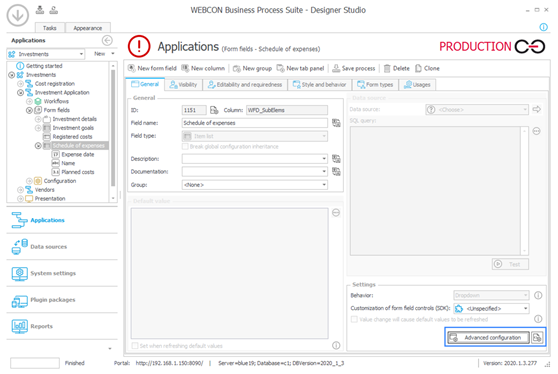
Task: Toggle Value change will cause refresh checkbox
Action: (354, 319)
